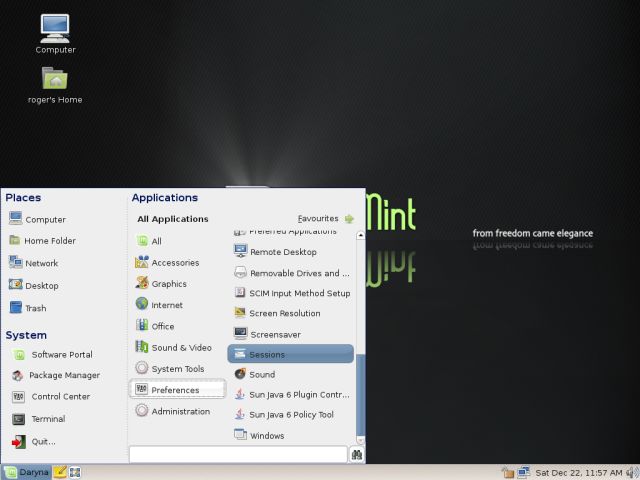Viewport: 640px width, 480px height.
Task: Click the Home Folder icon in Places
Action: click(x=15, y=240)
